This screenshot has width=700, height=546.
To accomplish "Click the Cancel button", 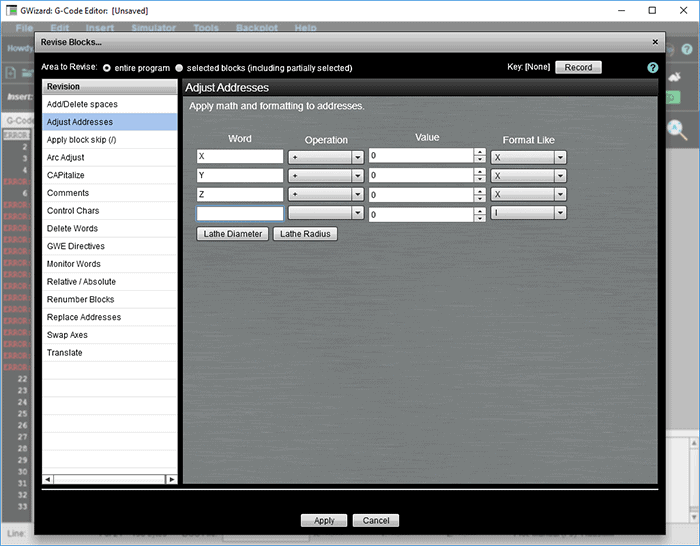I will [376, 521].
